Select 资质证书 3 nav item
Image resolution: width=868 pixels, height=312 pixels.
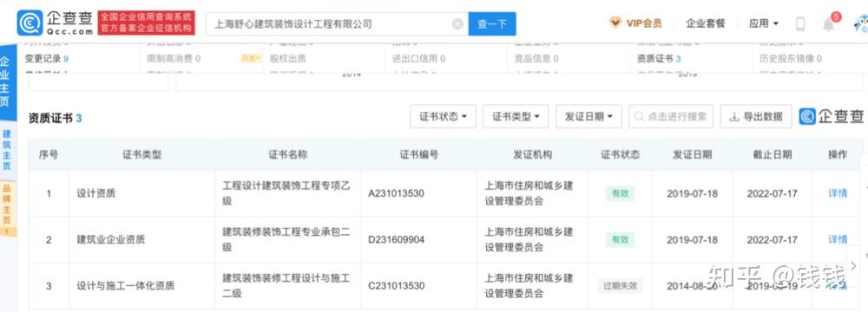click(659, 59)
